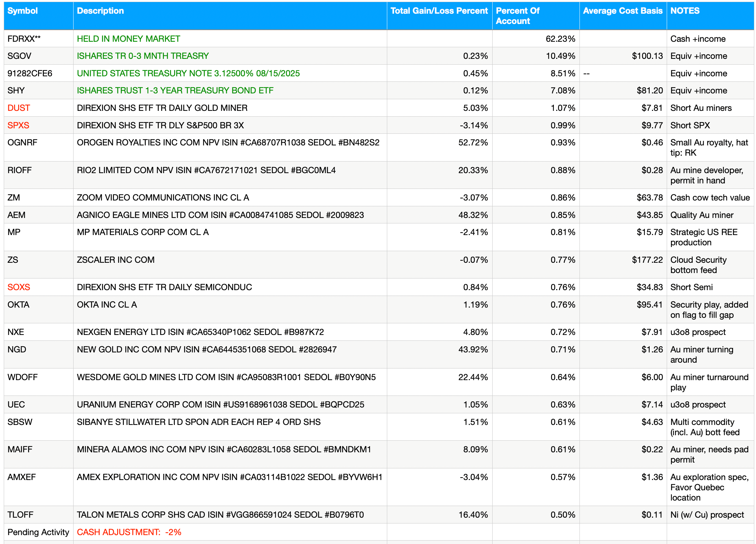
Task: Click the Strategic US REE production note
Action: click(x=704, y=237)
